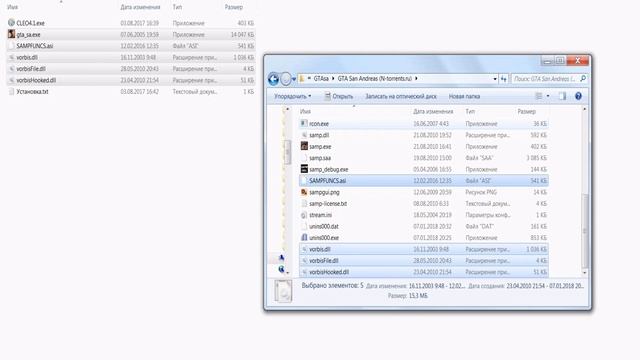This screenshot has width=640, height=360.
Task: Sort background list by 'Тип' column
Action: (177, 7)
